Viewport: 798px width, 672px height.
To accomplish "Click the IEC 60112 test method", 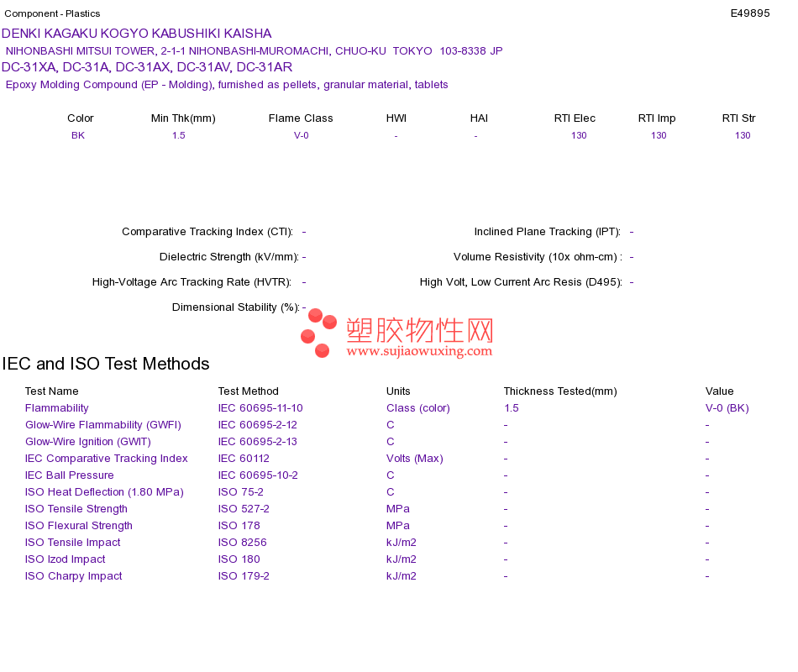I will point(244,458).
